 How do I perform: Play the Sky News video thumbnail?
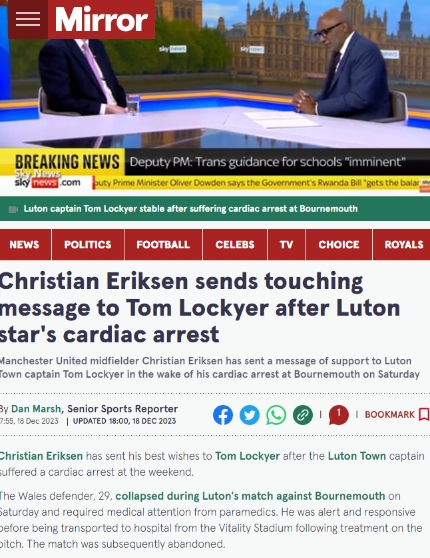click(x=215, y=96)
